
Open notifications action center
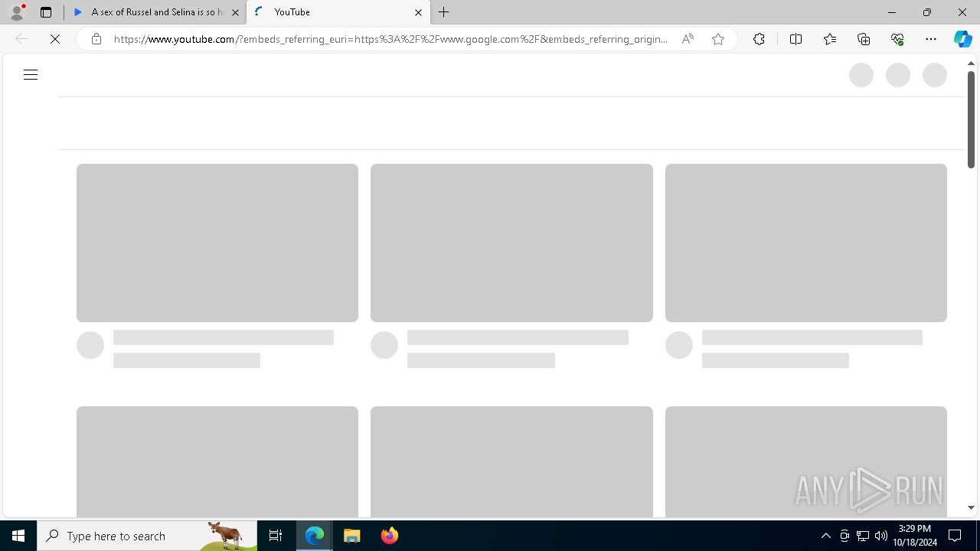click(x=955, y=536)
